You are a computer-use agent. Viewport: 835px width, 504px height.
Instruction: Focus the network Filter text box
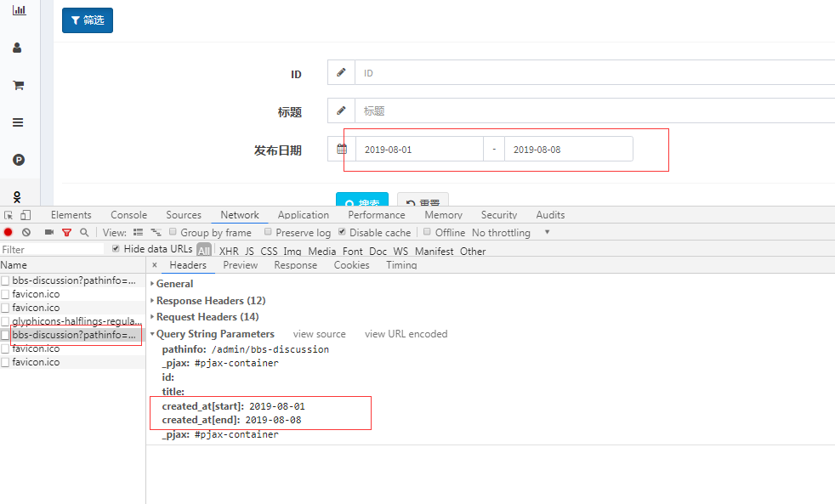pos(52,249)
